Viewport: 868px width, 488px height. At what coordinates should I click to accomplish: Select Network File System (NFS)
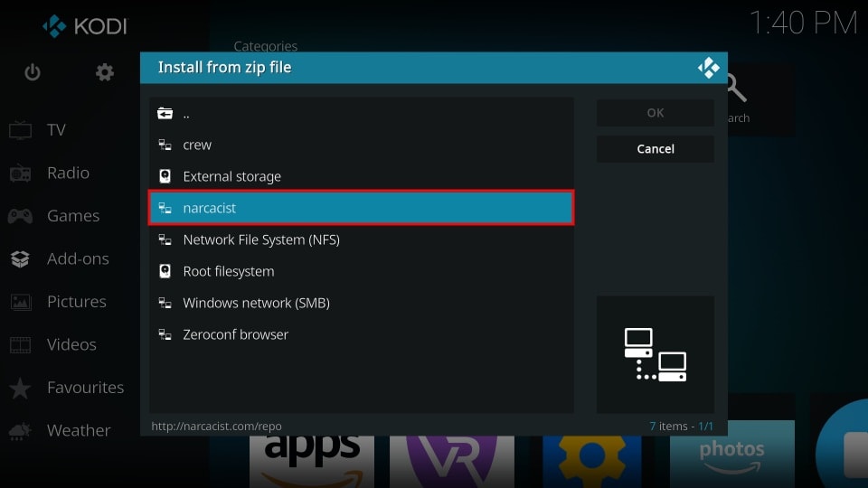click(x=361, y=239)
